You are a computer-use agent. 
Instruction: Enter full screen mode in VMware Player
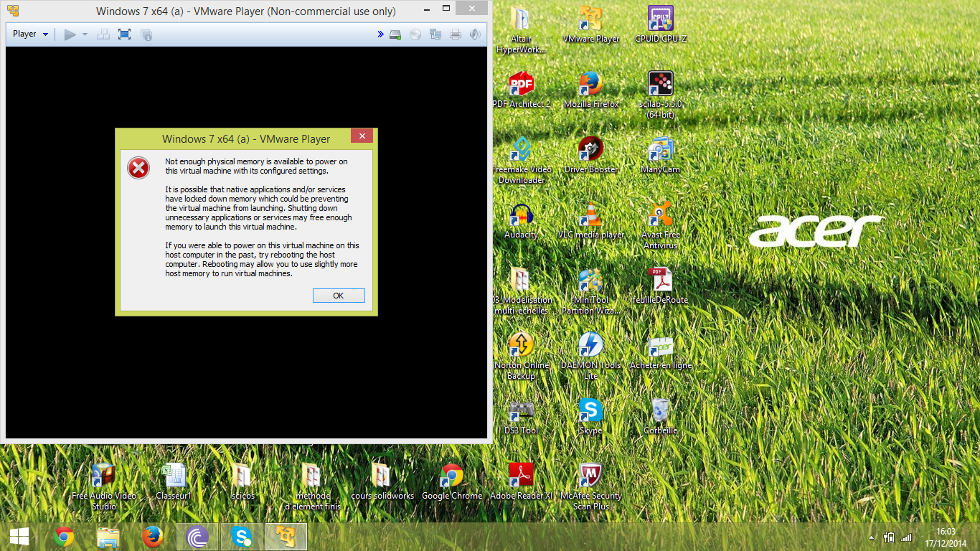pyautogui.click(x=124, y=34)
